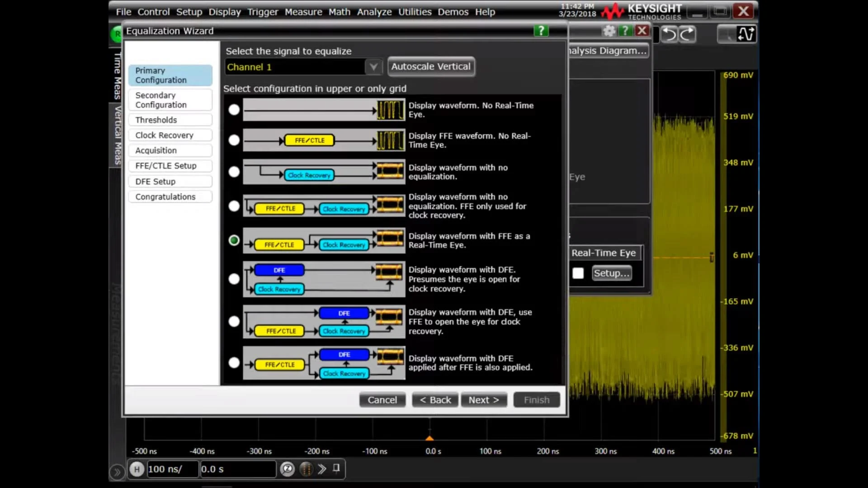The image size is (868, 488).
Task: Click the Keysight Technologies logo
Action: point(642,12)
